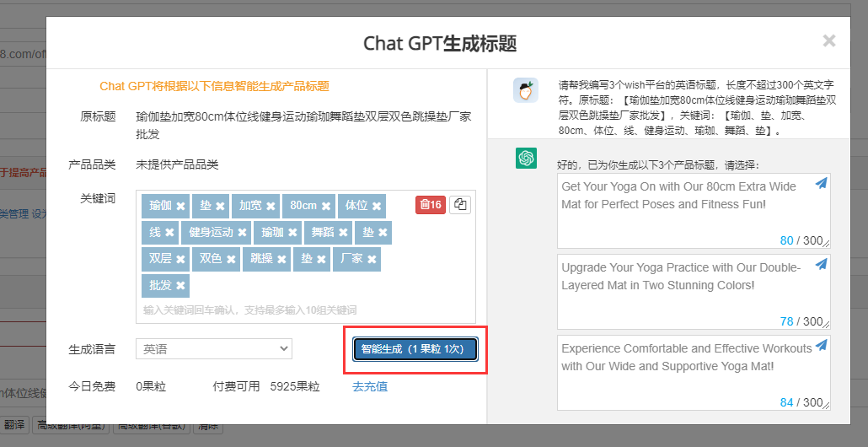Remove the 健身运动 keyword tag

tap(242, 233)
